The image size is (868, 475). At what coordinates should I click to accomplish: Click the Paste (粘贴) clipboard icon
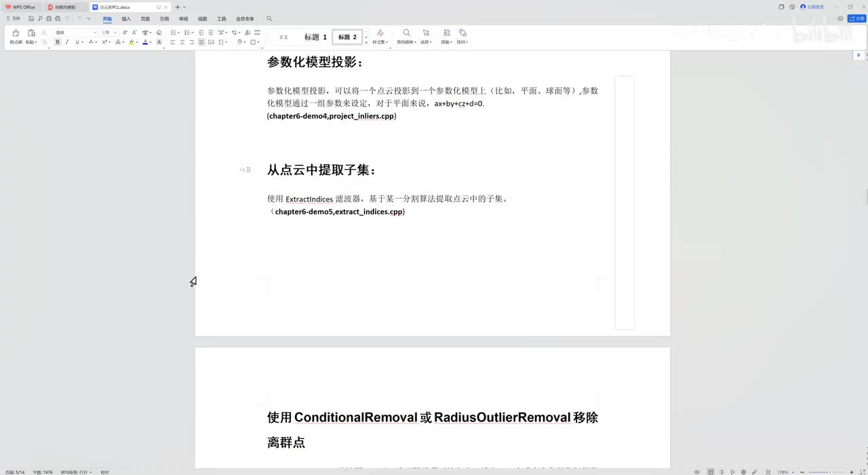[31, 33]
